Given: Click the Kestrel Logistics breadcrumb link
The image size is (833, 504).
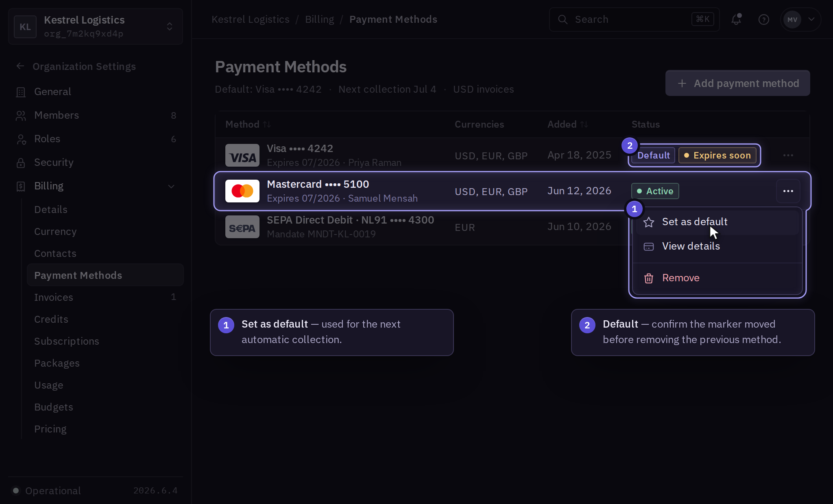Looking at the screenshot, I should [251, 19].
